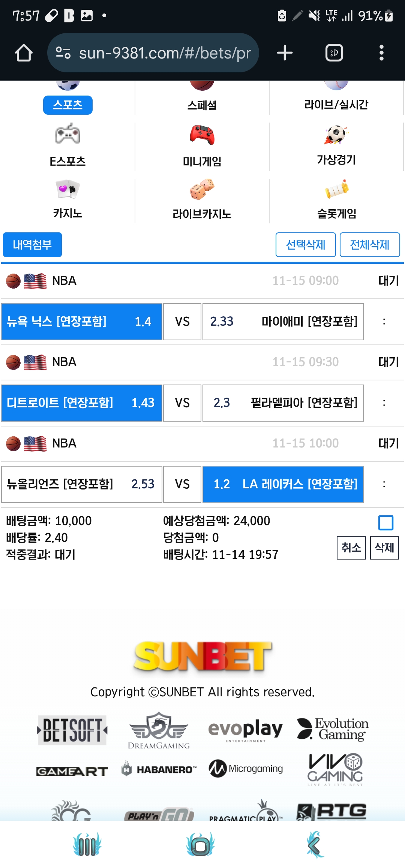
Task: Tick the bet slip selection checkbox
Action: [385, 523]
